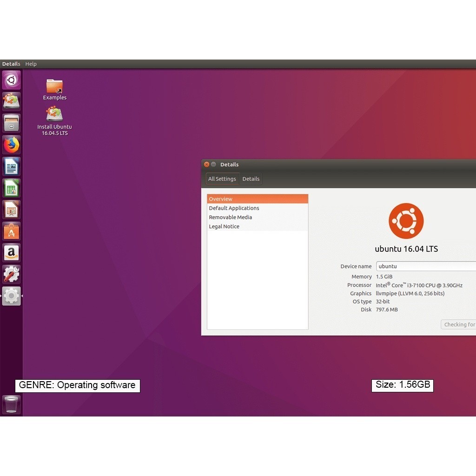Open Ubuntu Software store

coord(11,231)
